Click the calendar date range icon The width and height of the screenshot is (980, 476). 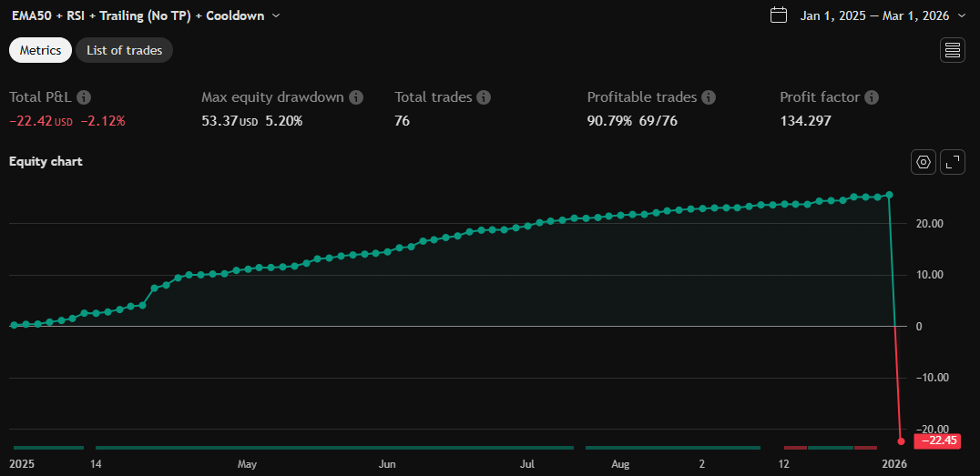click(778, 15)
